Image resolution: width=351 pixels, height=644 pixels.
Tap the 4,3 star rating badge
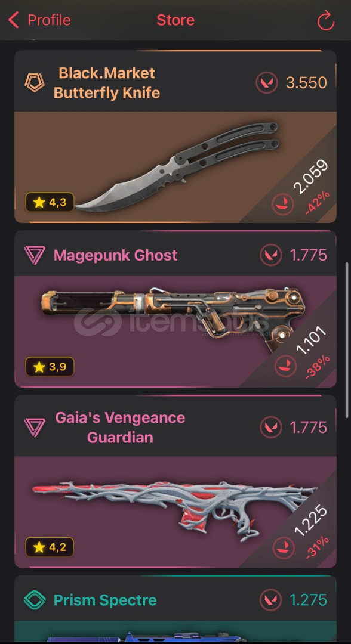pyautogui.click(x=50, y=202)
